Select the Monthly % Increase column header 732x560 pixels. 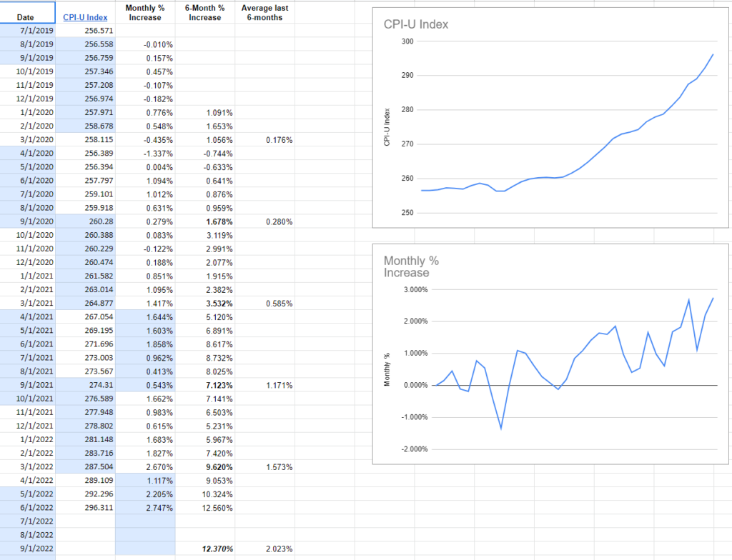pos(145,12)
